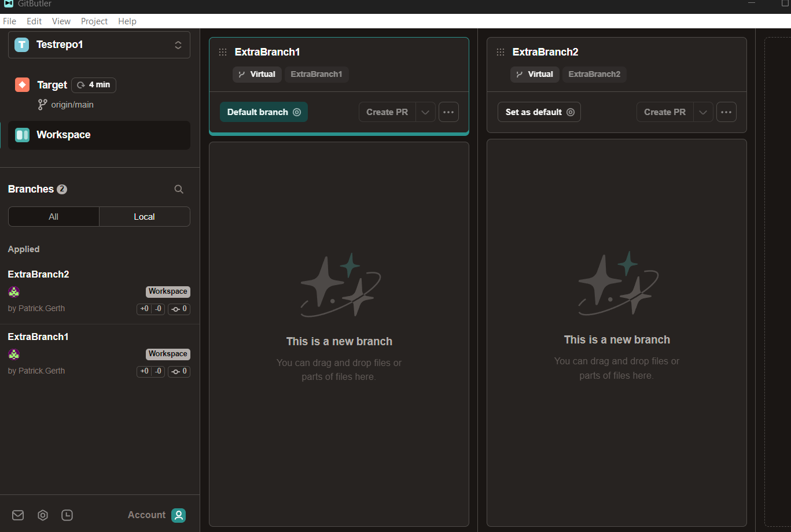This screenshot has height=532, width=791.
Task: Open ExtraBranch2 more options button
Action: point(726,112)
